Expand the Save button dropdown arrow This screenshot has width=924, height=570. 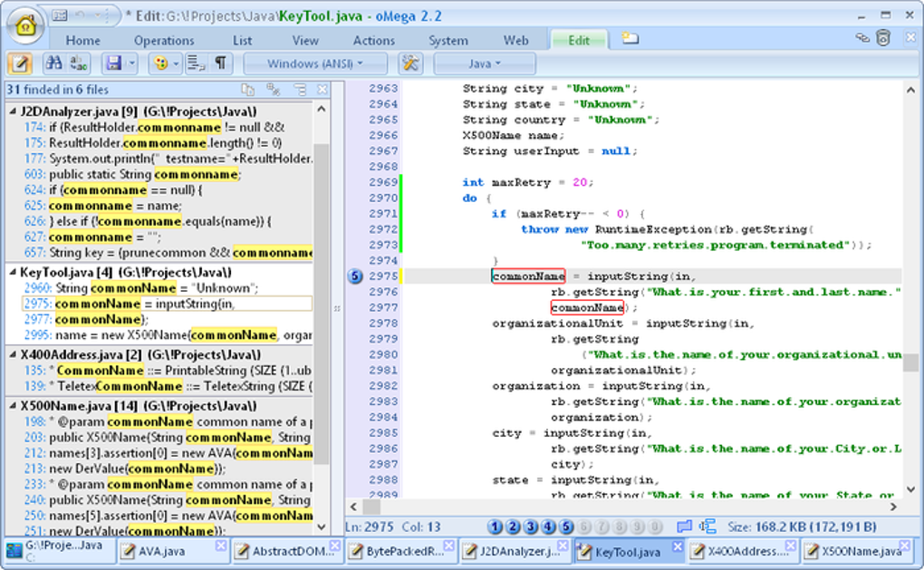(131, 63)
